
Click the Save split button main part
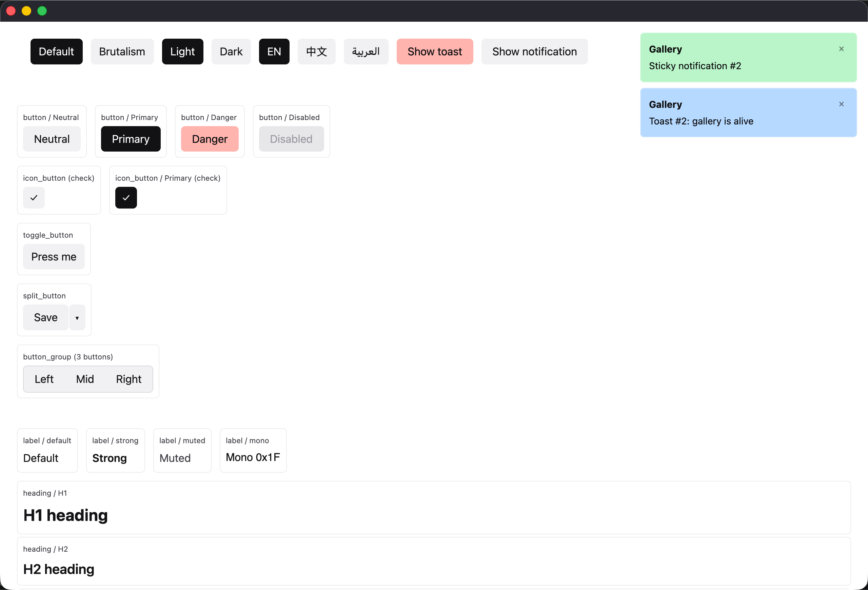pos(46,317)
